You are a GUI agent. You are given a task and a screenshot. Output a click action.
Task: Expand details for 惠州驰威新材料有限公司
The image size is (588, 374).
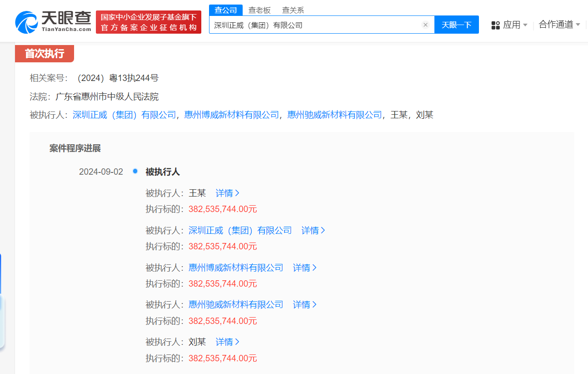coord(304,304)
